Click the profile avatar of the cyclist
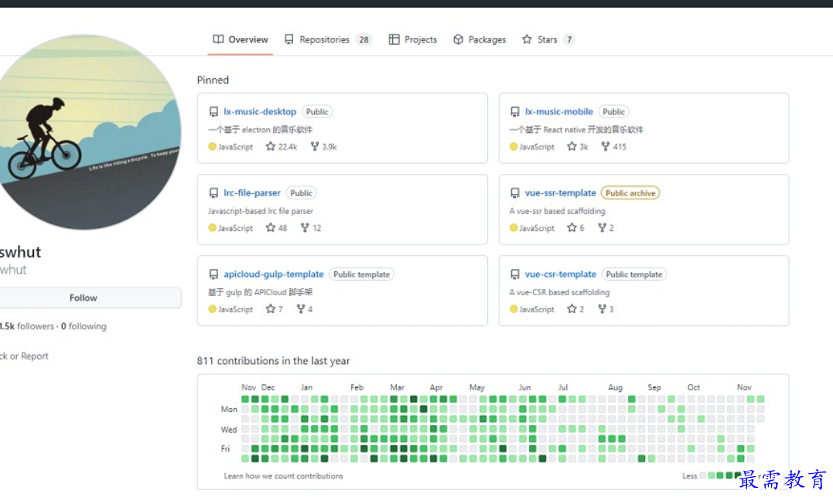Image resolution: width=833 pixels, height=504 pixels. (x=85, y=131)
